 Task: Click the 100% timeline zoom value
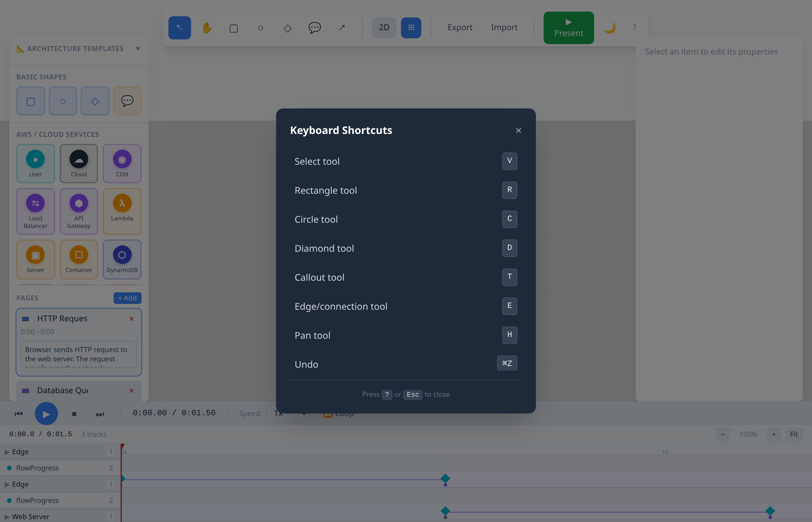[x=748, y=434]
